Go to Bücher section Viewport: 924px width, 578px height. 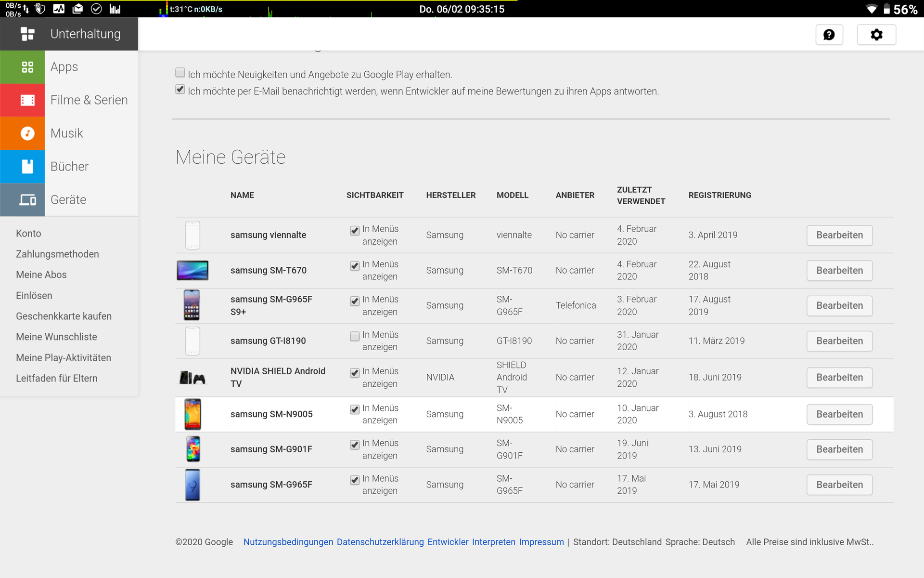(69, 167)
